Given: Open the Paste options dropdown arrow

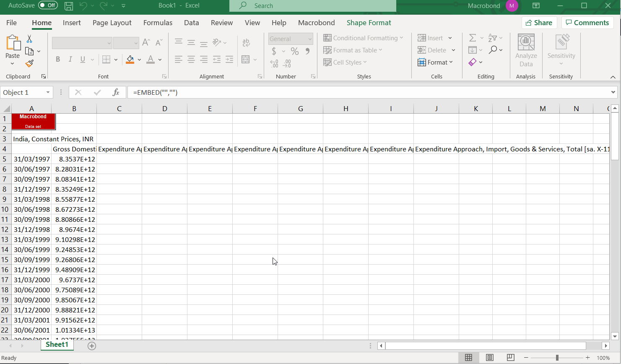Looking at the screenshot, I should pos(13,64).
